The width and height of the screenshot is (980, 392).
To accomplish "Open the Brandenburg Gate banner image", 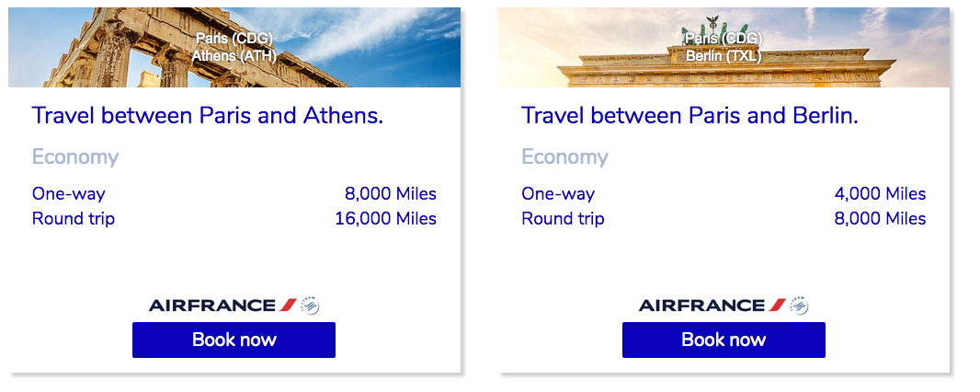I will tap(724, 48).
